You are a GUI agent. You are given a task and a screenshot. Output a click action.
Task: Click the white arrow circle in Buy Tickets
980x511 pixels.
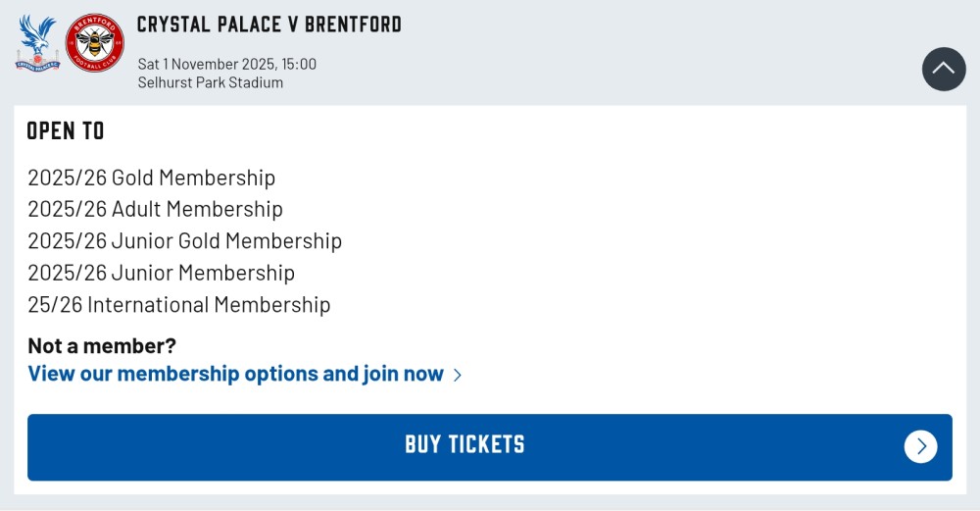coord(920,446)
